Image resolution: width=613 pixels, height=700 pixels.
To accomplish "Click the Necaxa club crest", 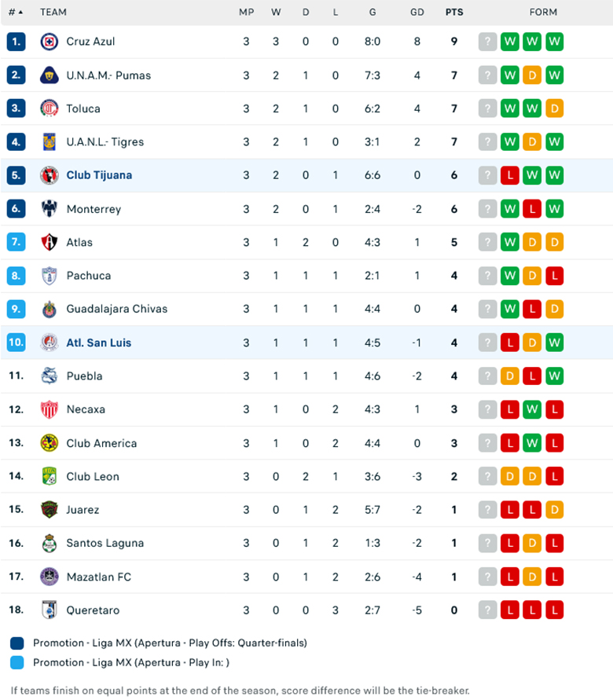I will coord(49,409).
